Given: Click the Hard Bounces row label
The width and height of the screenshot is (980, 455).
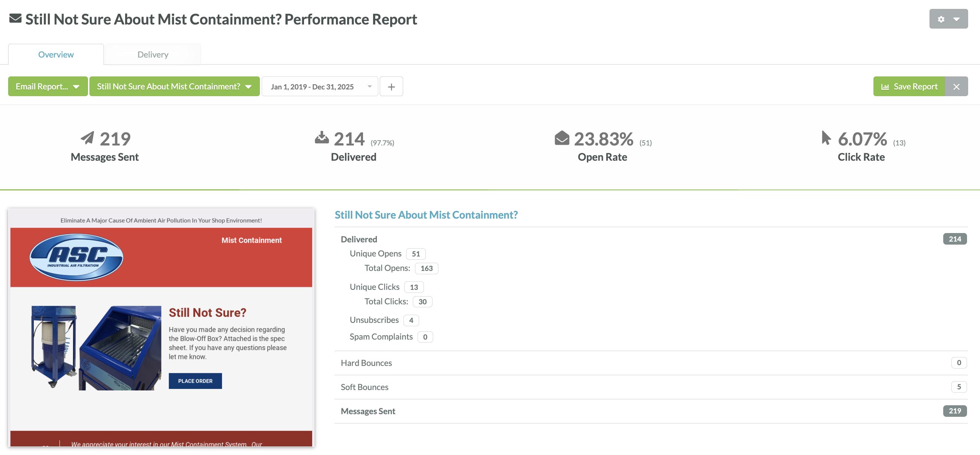Looking at the screenshot, I should [x=366, y=363].
